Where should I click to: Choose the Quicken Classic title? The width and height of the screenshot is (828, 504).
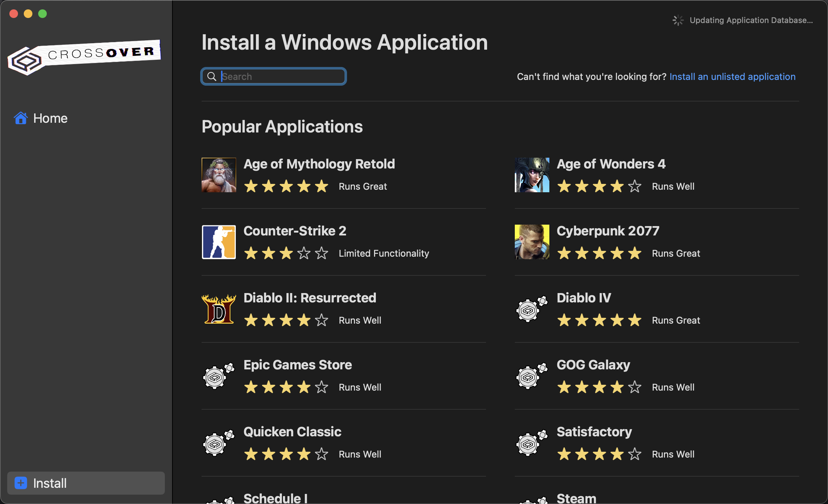tap(293, 432)
